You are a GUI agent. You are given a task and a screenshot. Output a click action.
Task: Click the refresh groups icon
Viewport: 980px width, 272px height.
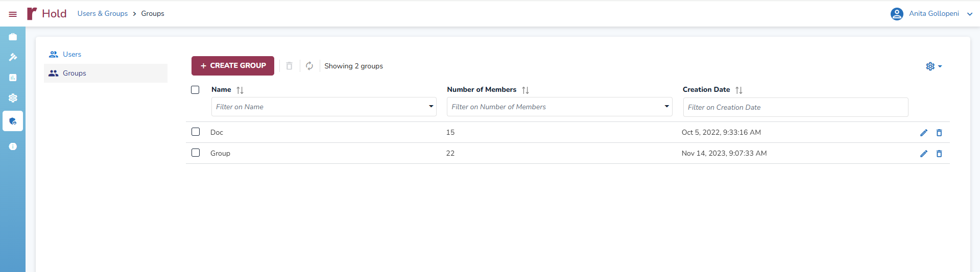click(x=309, y=66)
